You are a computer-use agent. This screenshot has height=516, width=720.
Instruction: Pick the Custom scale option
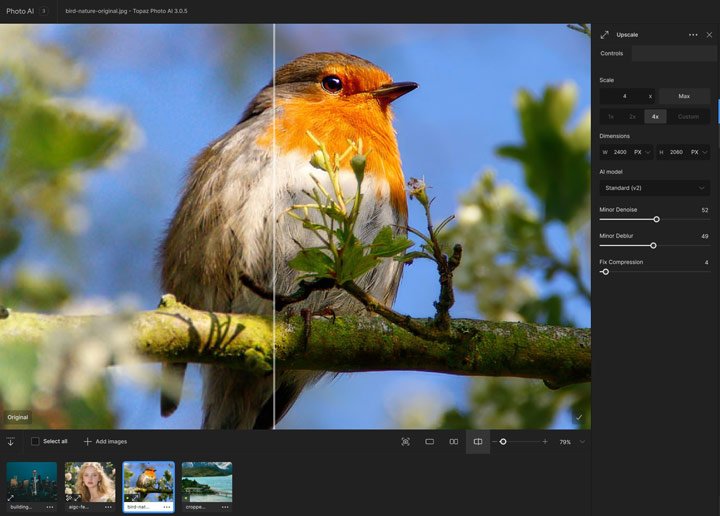[x=688, y=116]
